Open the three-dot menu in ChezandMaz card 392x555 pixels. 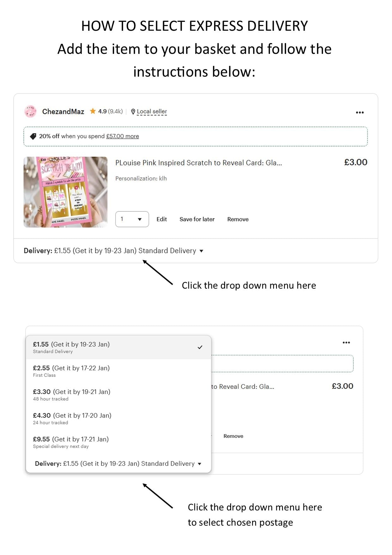[360, 112]
